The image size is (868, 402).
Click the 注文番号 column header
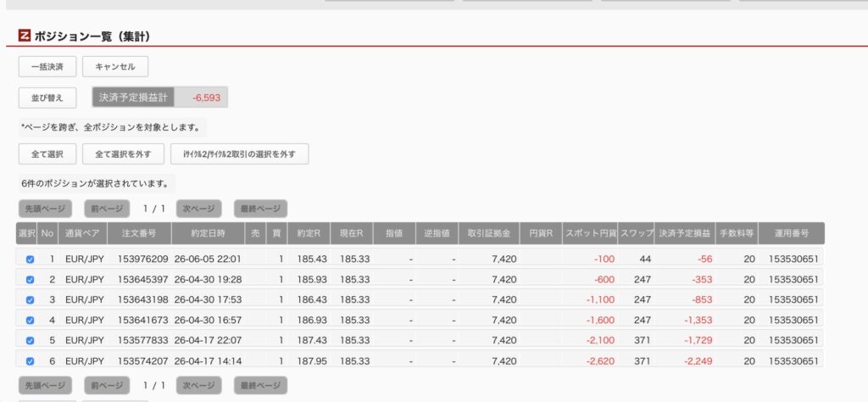pos(140,233)
